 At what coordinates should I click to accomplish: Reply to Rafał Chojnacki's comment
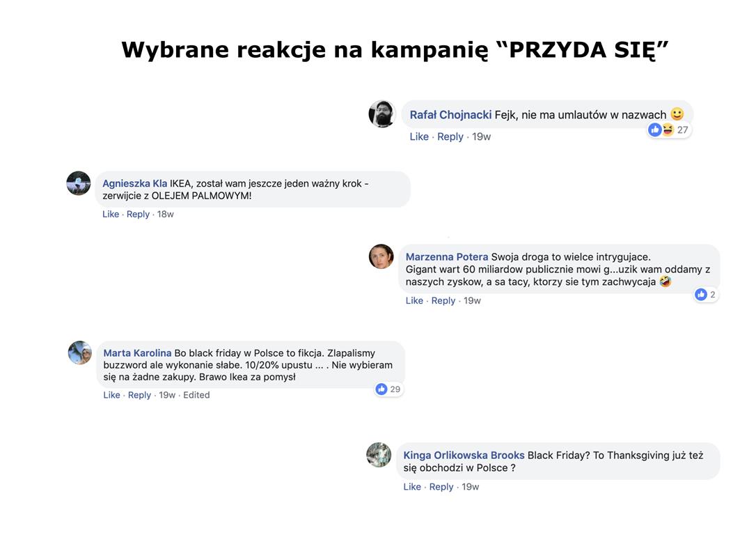[x=450, y=137]
